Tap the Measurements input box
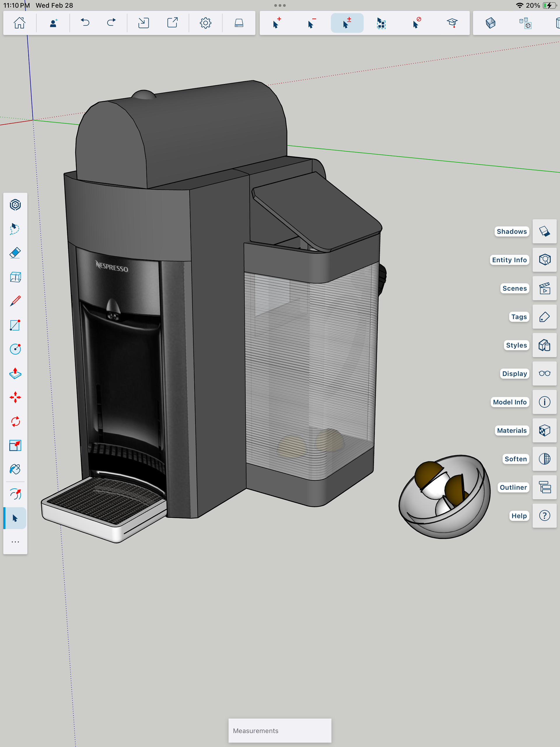Viewport: 560px width, 747px height. click(x=280, y=730)
